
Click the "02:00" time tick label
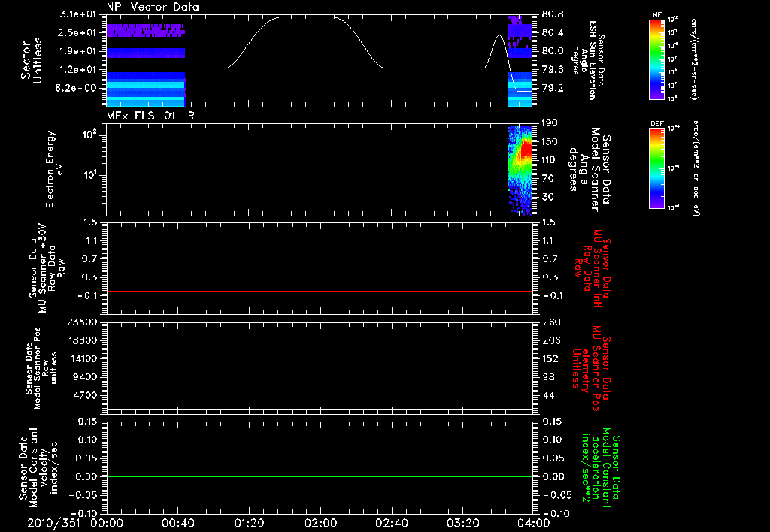click(320, 523)
